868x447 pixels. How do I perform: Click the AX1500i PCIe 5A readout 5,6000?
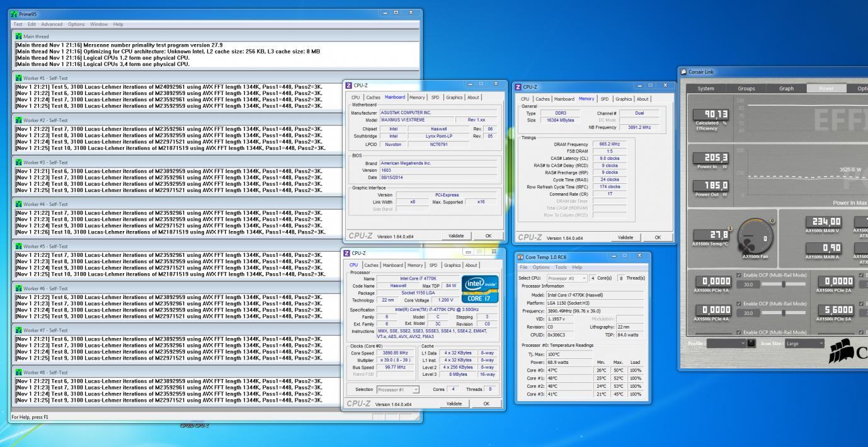(x=835, y=309)
